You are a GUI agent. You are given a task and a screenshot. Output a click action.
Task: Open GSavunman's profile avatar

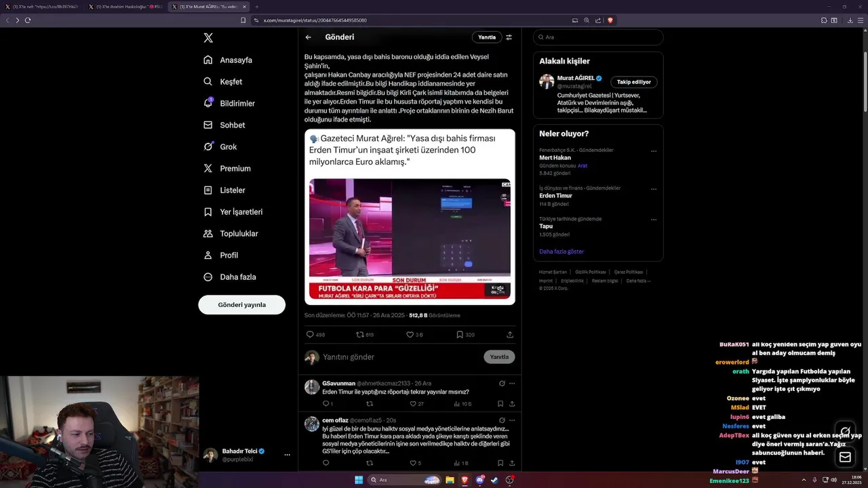(312, 387)
